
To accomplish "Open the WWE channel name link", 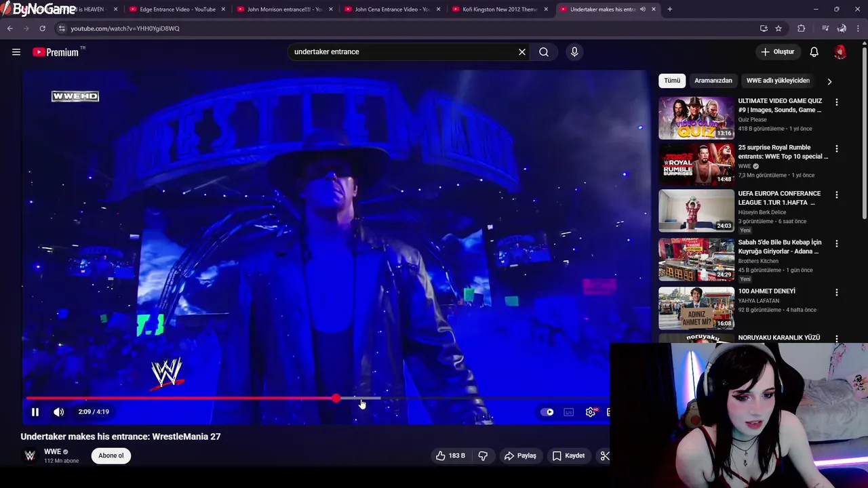I will [x=52, y=451].
